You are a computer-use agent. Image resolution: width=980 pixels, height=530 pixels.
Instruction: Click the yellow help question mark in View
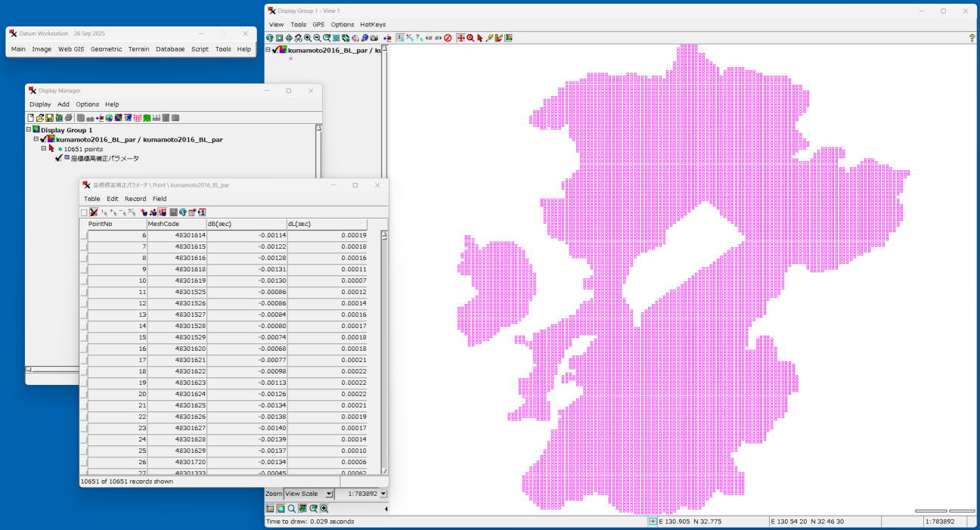coord(972,38)
